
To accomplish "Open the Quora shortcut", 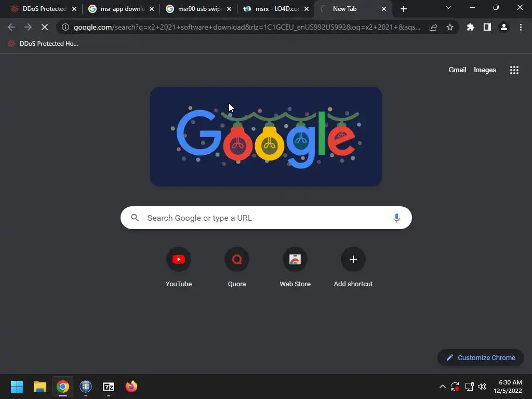I will pyautogui.click(x=237, y=268).
